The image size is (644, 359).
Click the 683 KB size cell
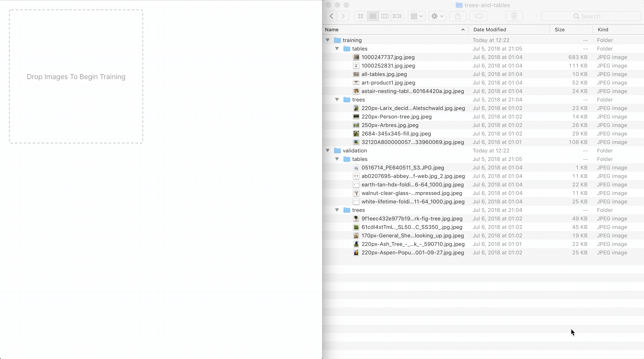[x=578, y=57]
